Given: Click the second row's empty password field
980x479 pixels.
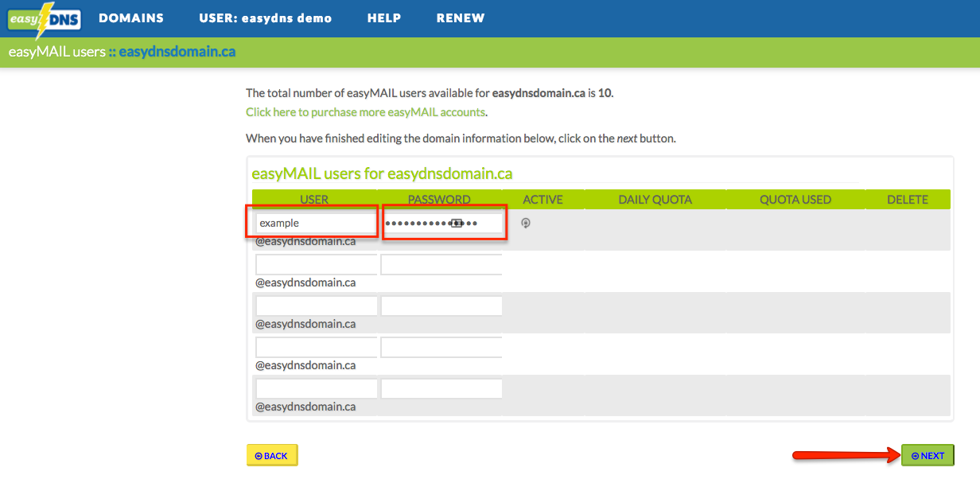Looking at the screenshot, I should pos(442,264).
